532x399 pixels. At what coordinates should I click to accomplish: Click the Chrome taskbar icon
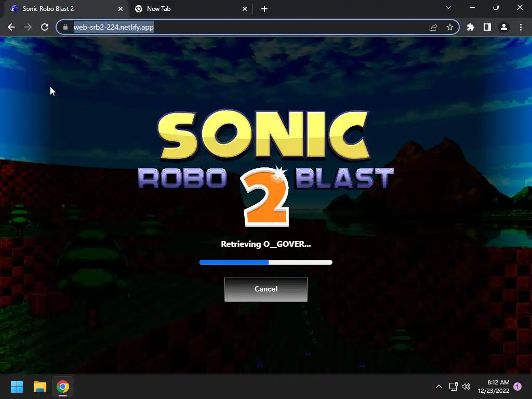[x=63, y=387]
